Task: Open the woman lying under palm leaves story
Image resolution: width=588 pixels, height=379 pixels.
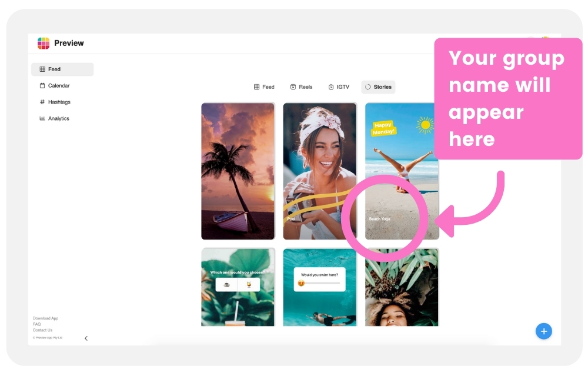Action: 402,287
